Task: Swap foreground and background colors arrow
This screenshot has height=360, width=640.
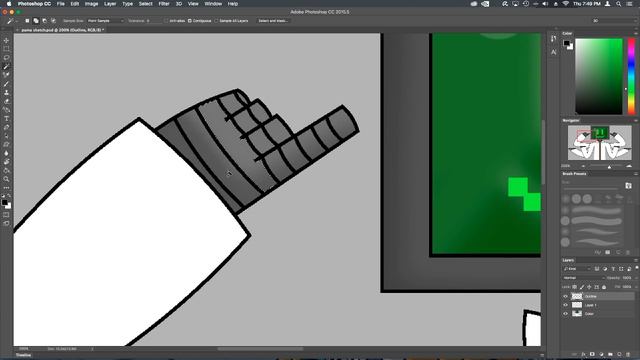Action: pyautogui.click(x=9, y=196)
